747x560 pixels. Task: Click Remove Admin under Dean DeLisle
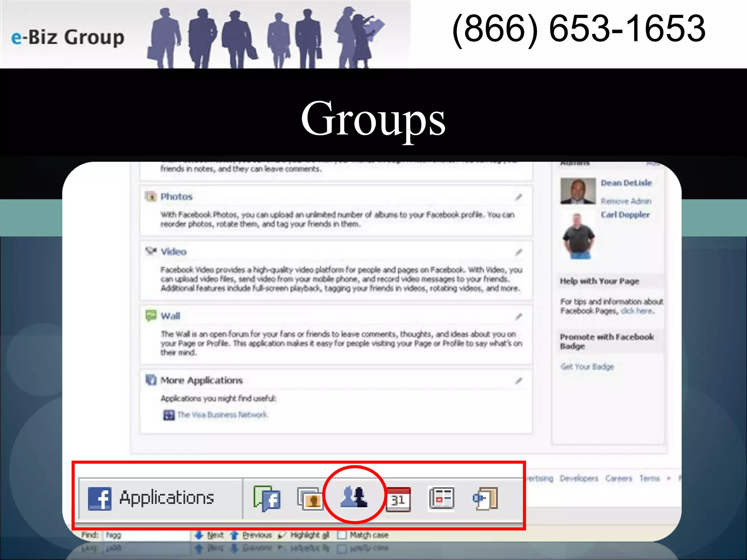pos(626,201)
